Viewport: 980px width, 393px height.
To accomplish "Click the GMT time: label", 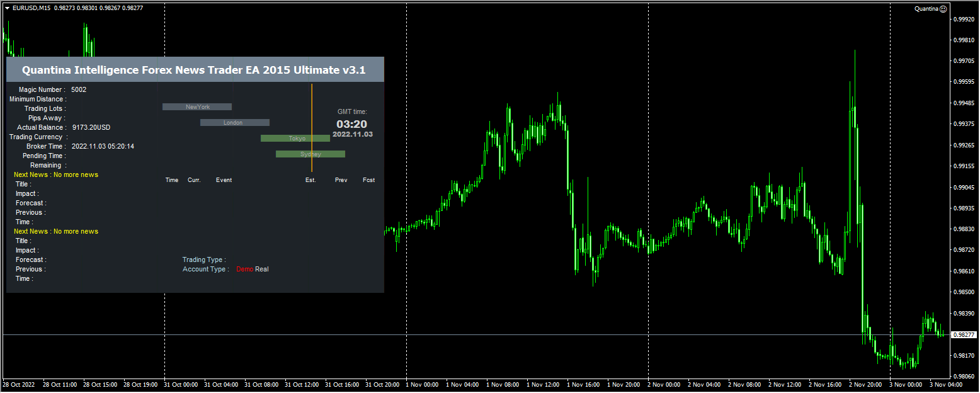I will (x=352, y=111).
